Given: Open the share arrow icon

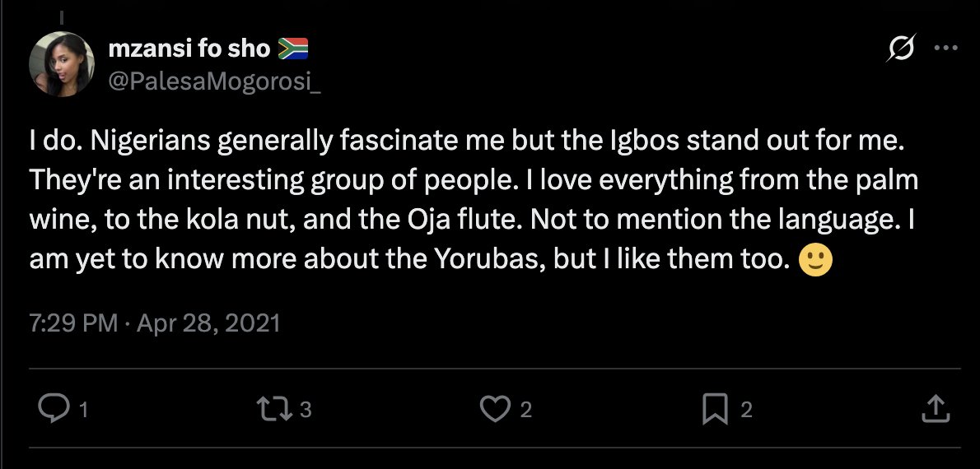Looking at the screenshot, I should tap(935, 409).
